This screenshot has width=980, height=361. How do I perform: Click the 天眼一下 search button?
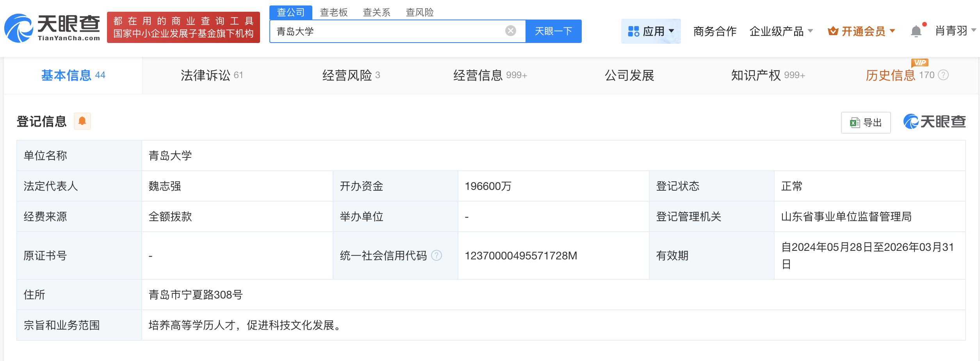(x=554, y=31)
